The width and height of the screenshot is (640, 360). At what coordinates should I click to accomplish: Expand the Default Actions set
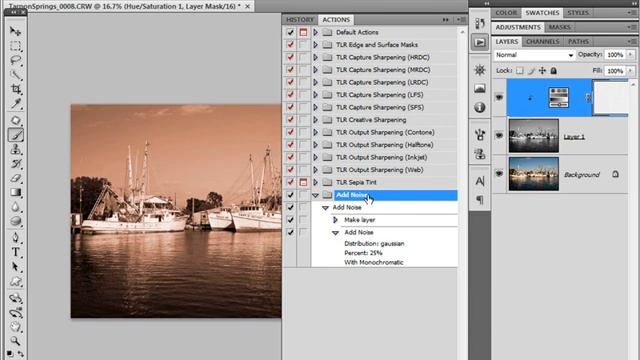(316, 32)
